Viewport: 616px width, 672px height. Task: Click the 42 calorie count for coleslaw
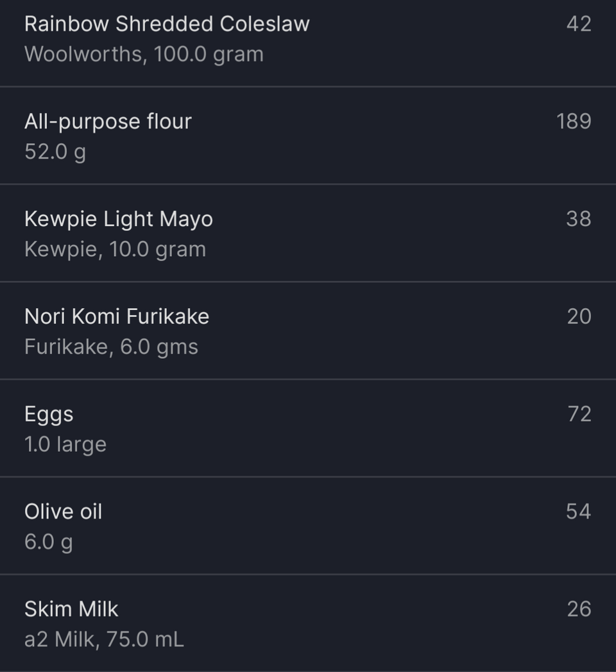pyautogui.click(x=579, y=24)
